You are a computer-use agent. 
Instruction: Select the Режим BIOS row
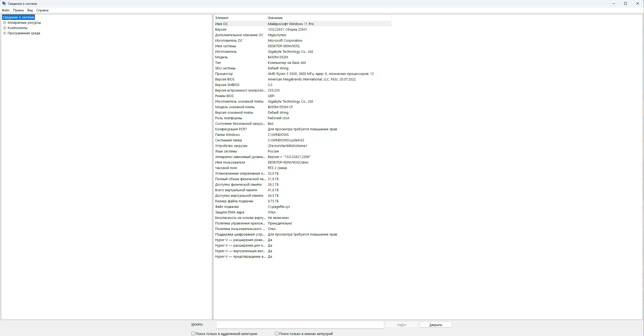pyautogui.click(x=302, y=96)
